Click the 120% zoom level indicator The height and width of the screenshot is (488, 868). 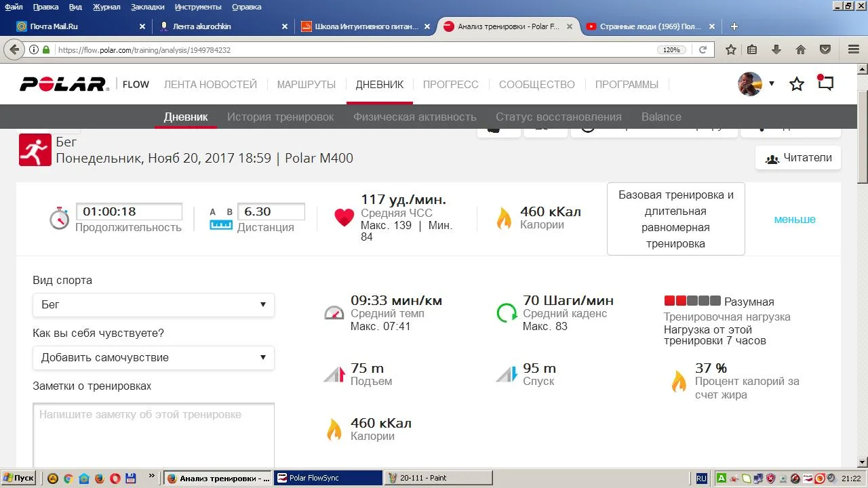tap(671, 50)
